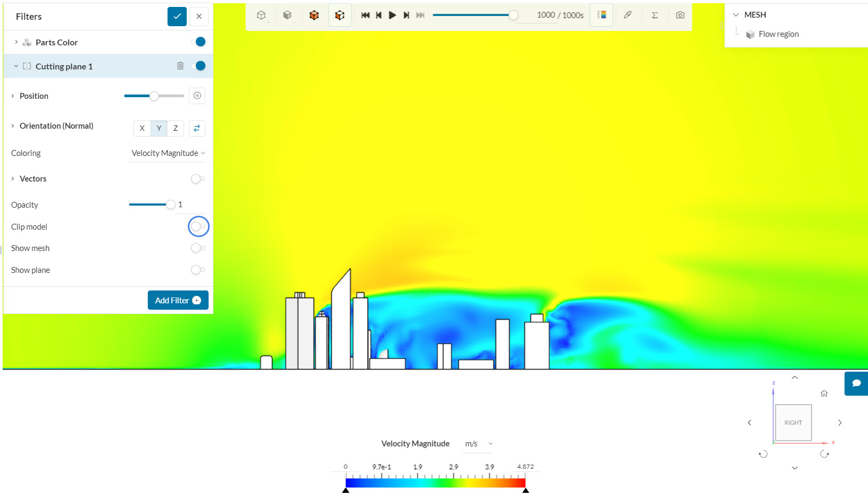This screenshot has height=495, width=868.
Task: Jump to the last time step
Action: click(420, 15)
